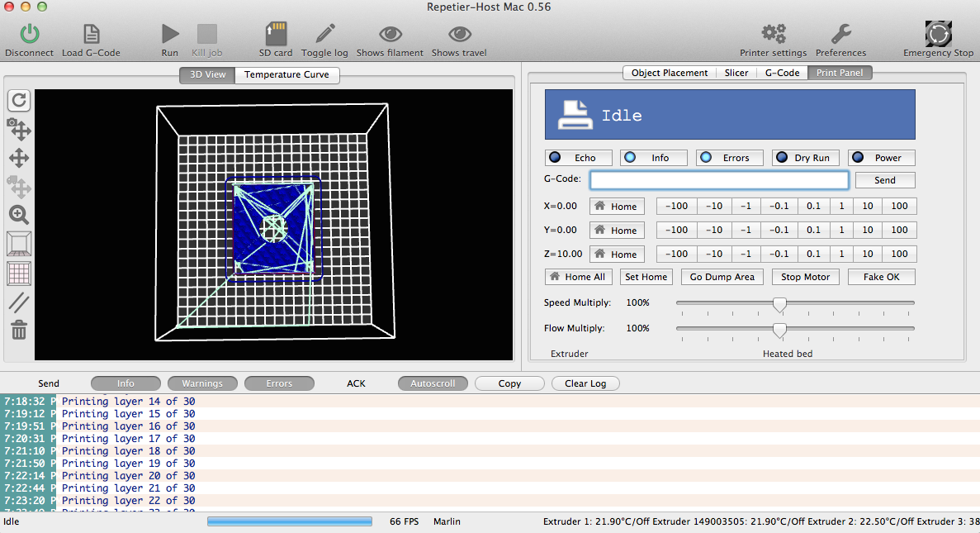Start the print with Run
Image resolution: width=980 pixels, height=533 pixels.
tap(170, 34)
